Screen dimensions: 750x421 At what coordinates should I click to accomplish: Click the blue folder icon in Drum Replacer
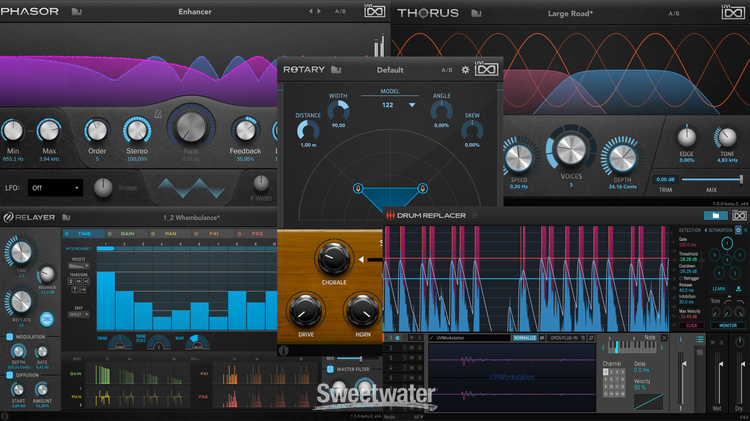click(715, 215)
